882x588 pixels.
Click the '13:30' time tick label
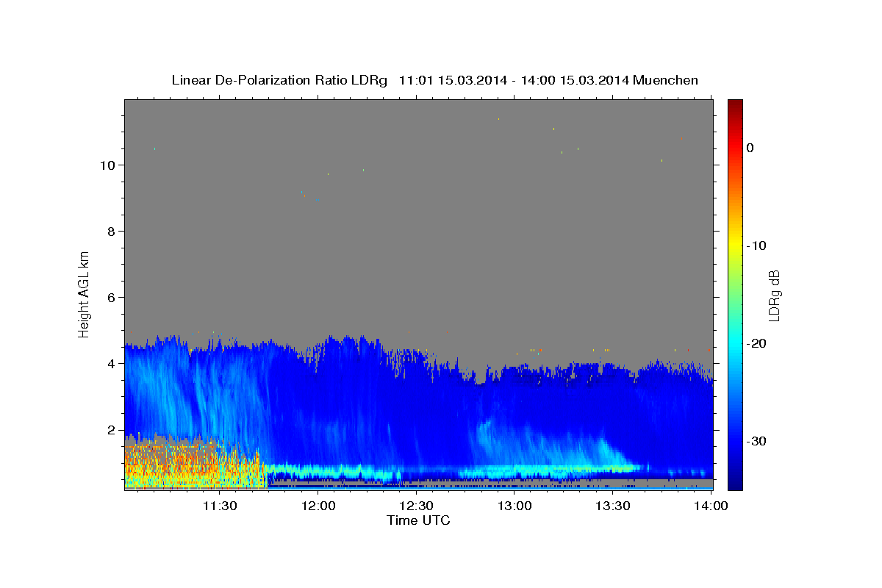pyautogui.click(x=614, y=506)
